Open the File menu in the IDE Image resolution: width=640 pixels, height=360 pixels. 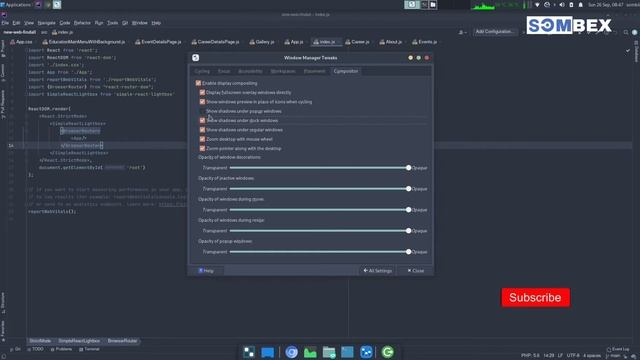(x=5, y=23)
